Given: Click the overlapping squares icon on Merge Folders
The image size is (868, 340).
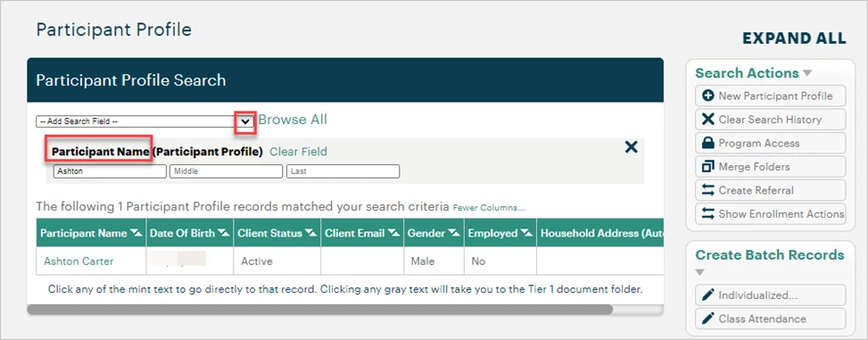Looking at the screenshot, I should coord(708,167).
